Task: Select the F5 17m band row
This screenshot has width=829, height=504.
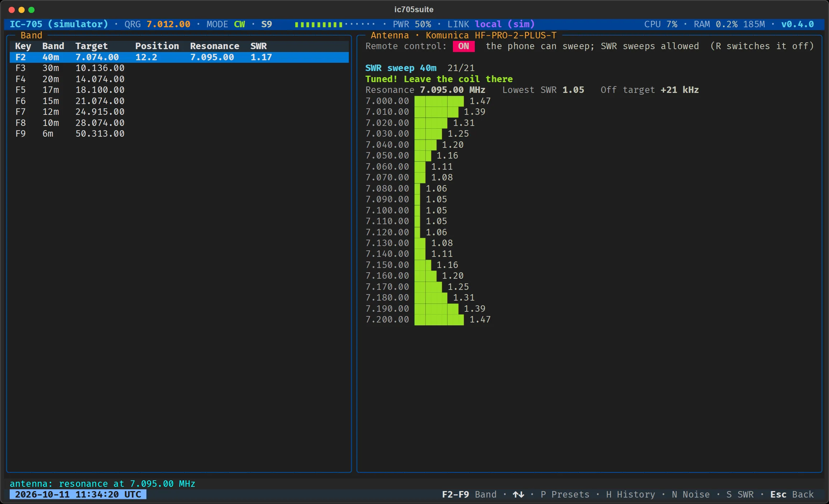Action: (179, 90)
